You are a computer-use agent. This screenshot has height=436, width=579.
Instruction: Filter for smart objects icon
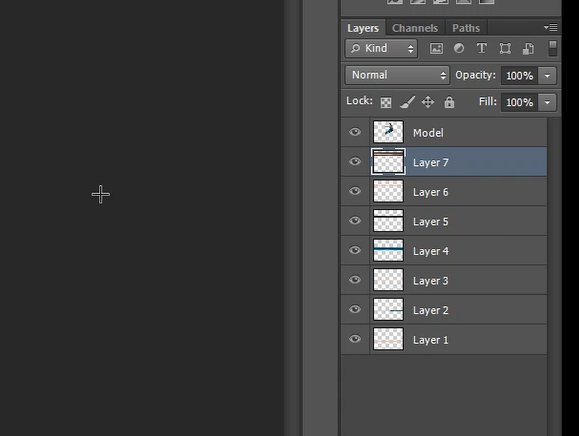[x=528, y=49]
